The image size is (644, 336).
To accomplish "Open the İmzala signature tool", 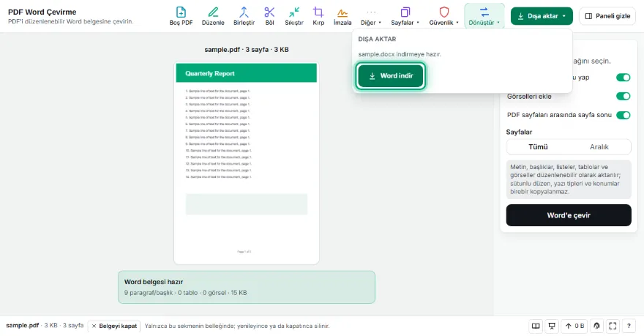I will pos(342,16).
